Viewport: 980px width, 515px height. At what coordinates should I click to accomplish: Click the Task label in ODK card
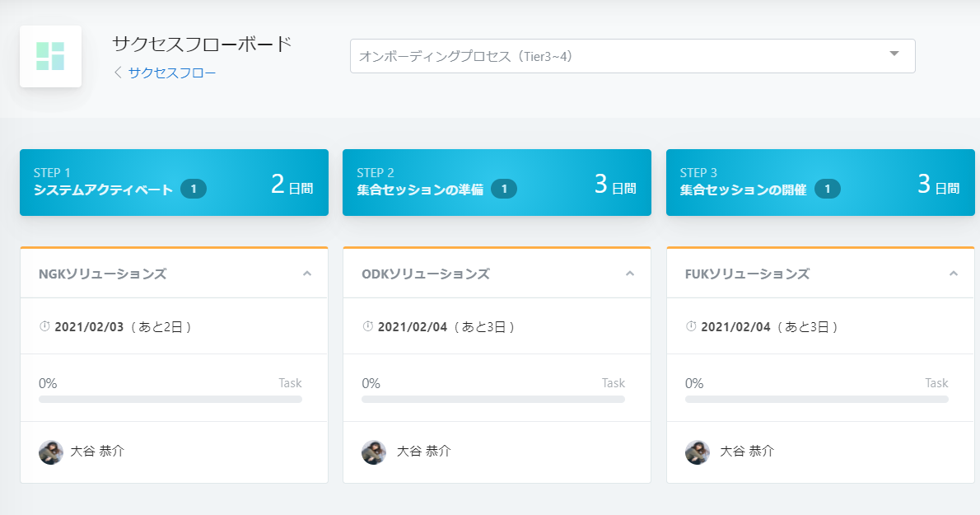pos(614,383)
